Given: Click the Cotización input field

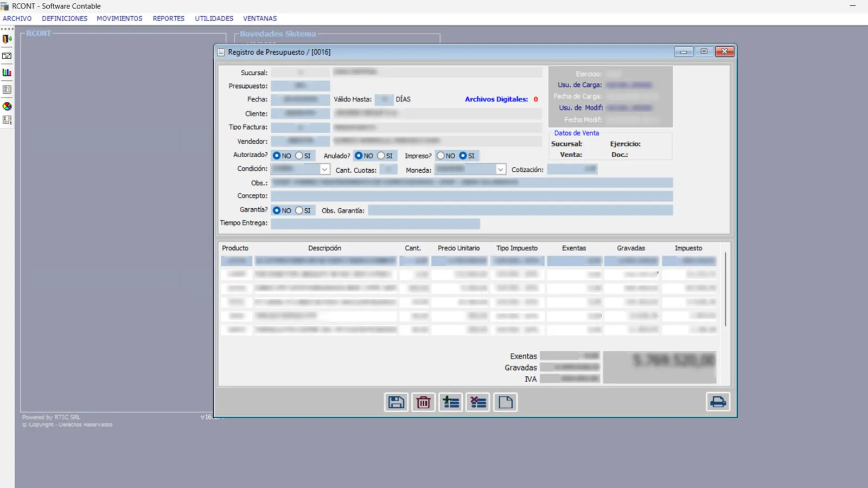Looking at the screenshot, I should [572, 169].
